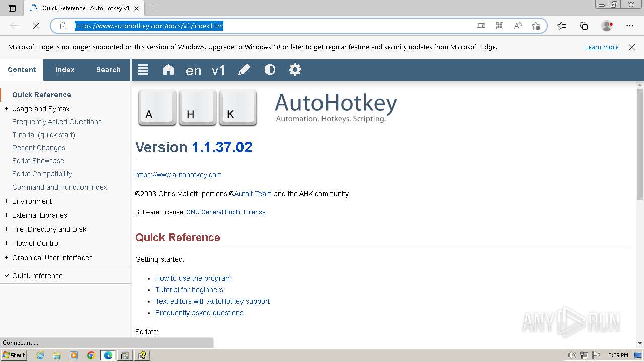Open the GNU General Public License link

[x=226, y=212]
